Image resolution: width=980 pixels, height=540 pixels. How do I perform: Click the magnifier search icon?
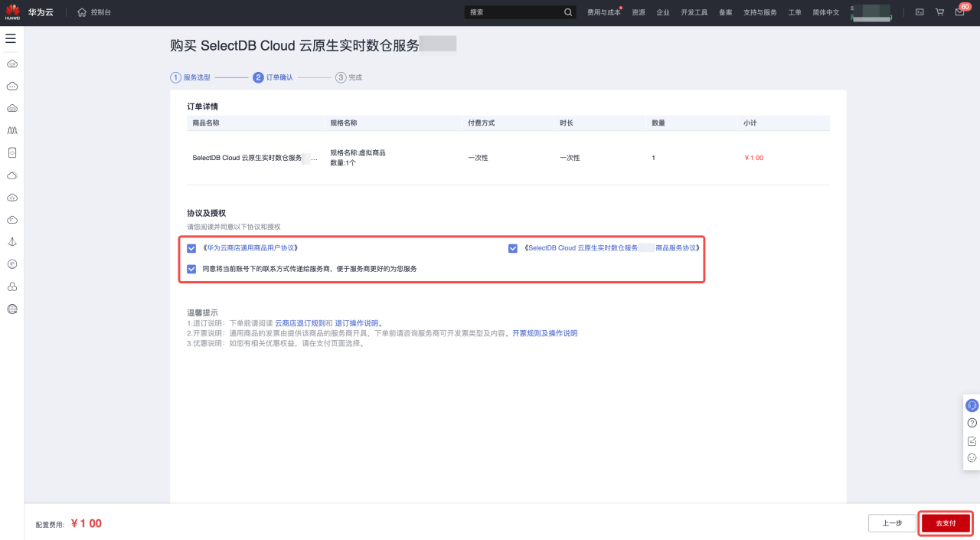(x=568, y=12)
